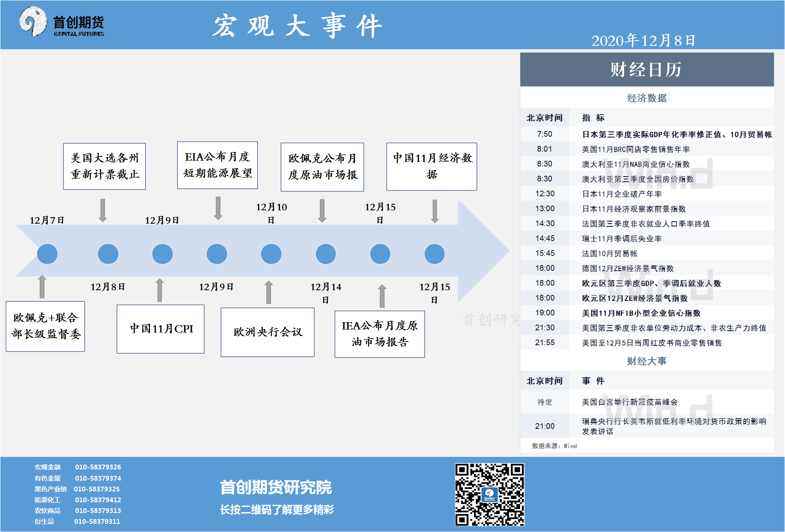Click the date 2020年12月8日 in the header
Image resolution: width=785 pixels, height=532 pixels.
[x=643, y=41]
